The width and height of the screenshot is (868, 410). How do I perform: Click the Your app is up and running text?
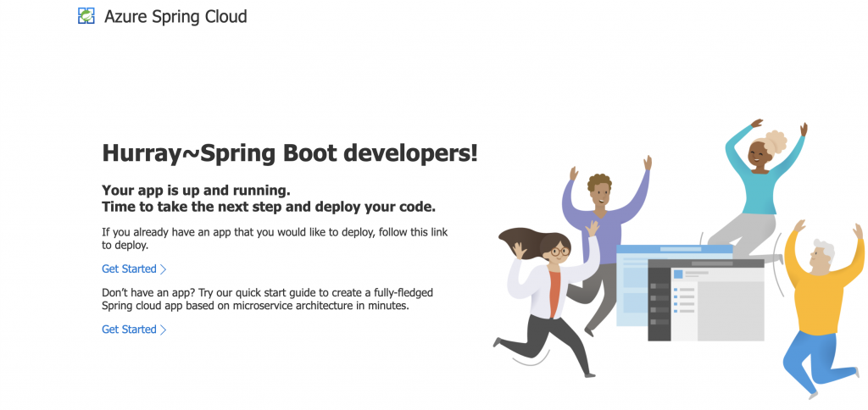click(x=196, y=191)
